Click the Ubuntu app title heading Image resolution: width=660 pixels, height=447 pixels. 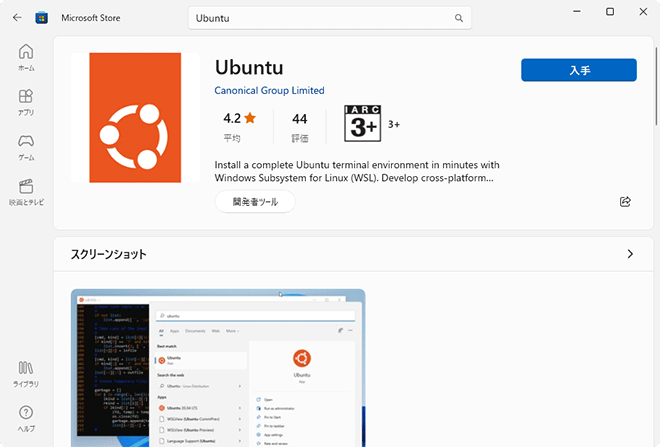(x=249, y=67)
